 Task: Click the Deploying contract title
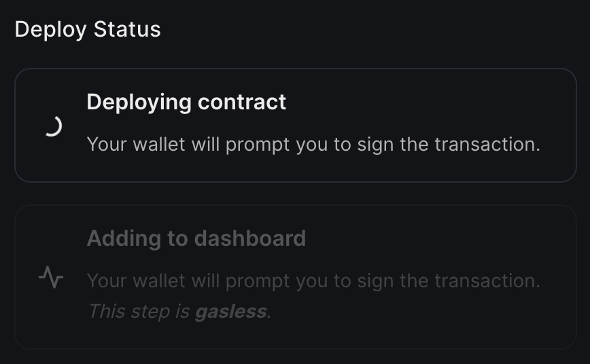pyautogui.click(x=186, y=103)
